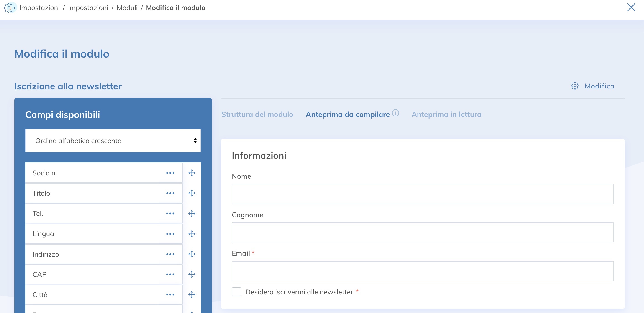Switch to the Struttura del modulo tab
Viewport: 644px width, 313px height.
tap(257, 114)
